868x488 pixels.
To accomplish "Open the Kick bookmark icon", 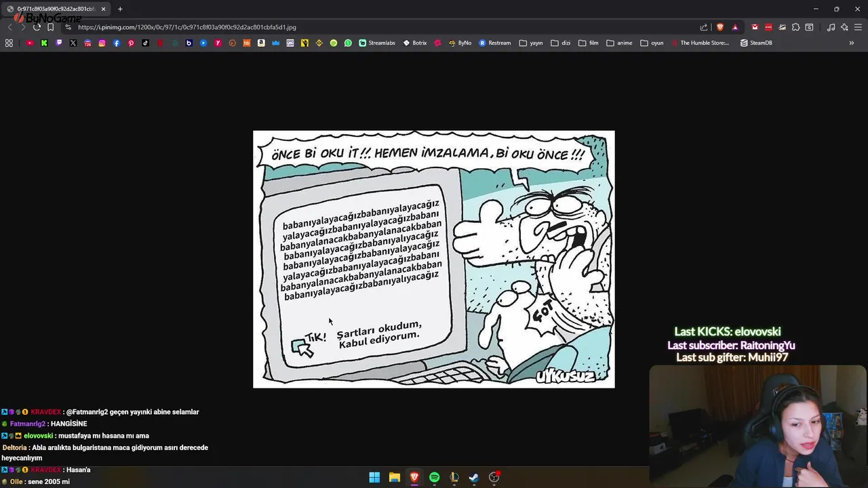I will click(44, 43).
